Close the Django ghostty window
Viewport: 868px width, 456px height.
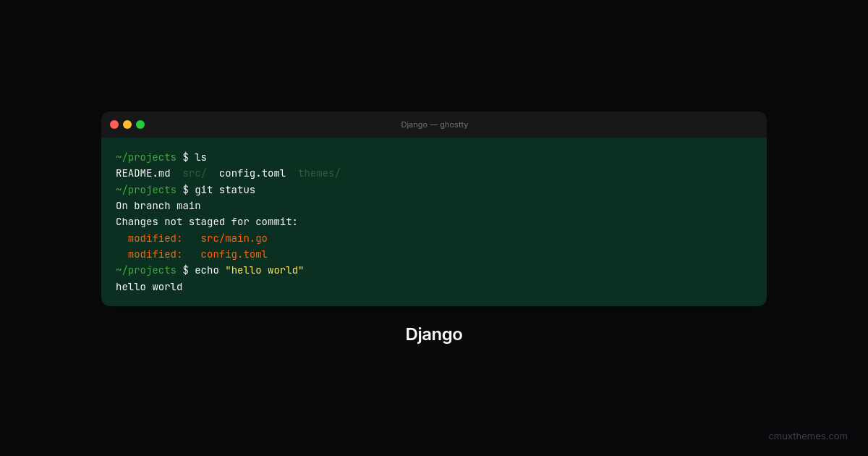(x=114, y=124)
